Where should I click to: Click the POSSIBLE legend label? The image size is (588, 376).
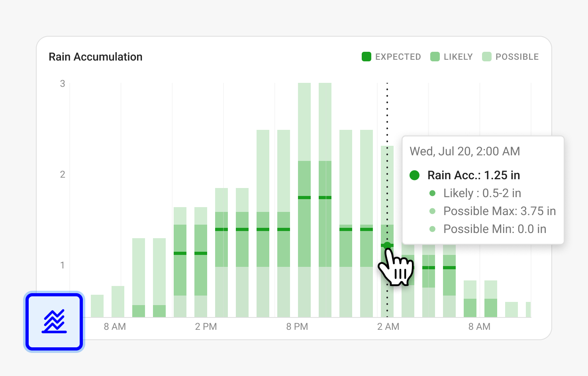click(x=517, y=57)
